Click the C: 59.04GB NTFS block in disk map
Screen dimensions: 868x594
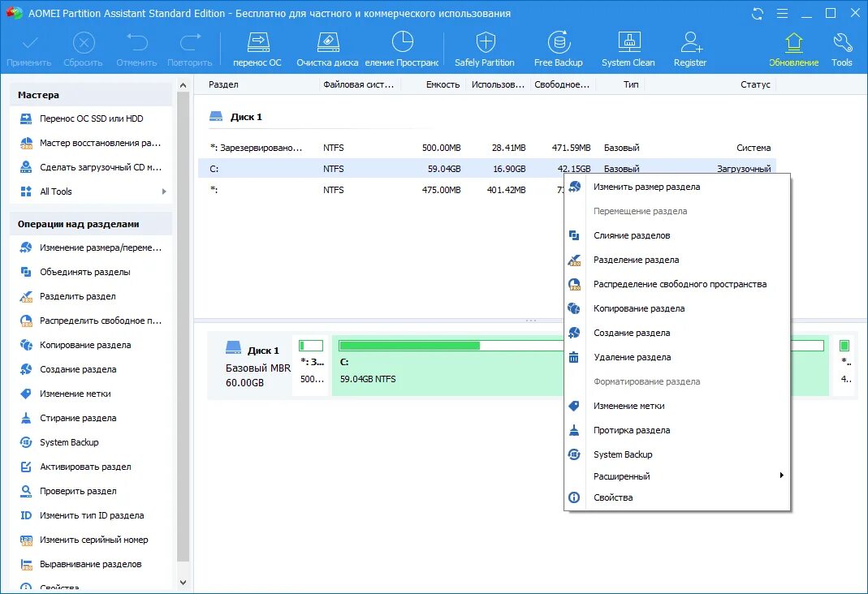447,366
